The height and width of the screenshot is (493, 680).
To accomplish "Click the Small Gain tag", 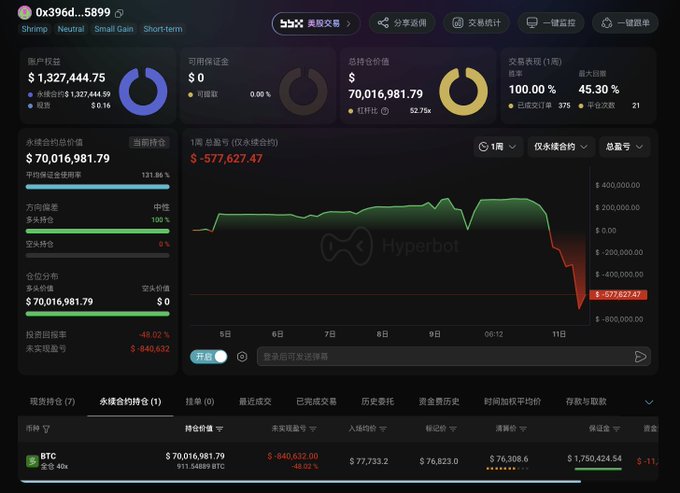I will click(x=114, y=29).
